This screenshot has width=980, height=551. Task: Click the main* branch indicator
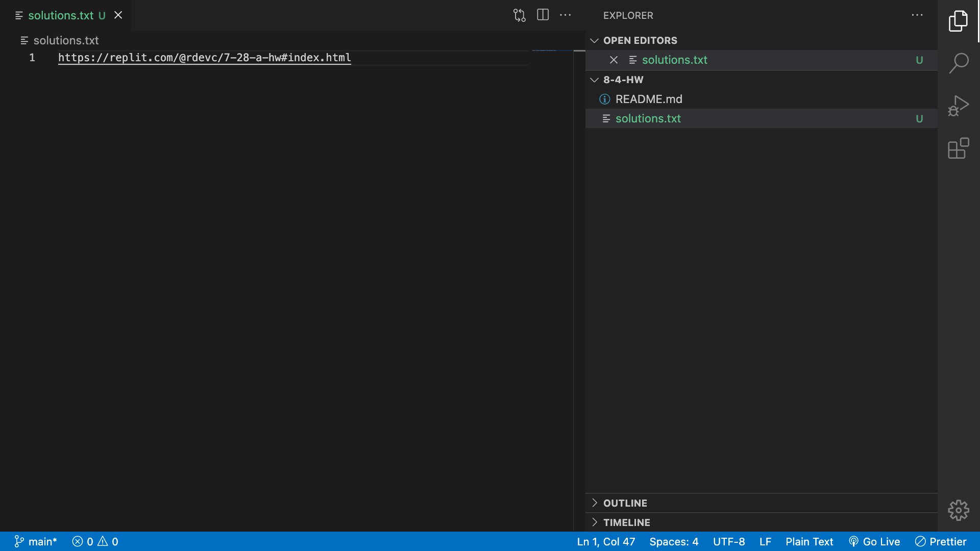(x=35, y=541)
